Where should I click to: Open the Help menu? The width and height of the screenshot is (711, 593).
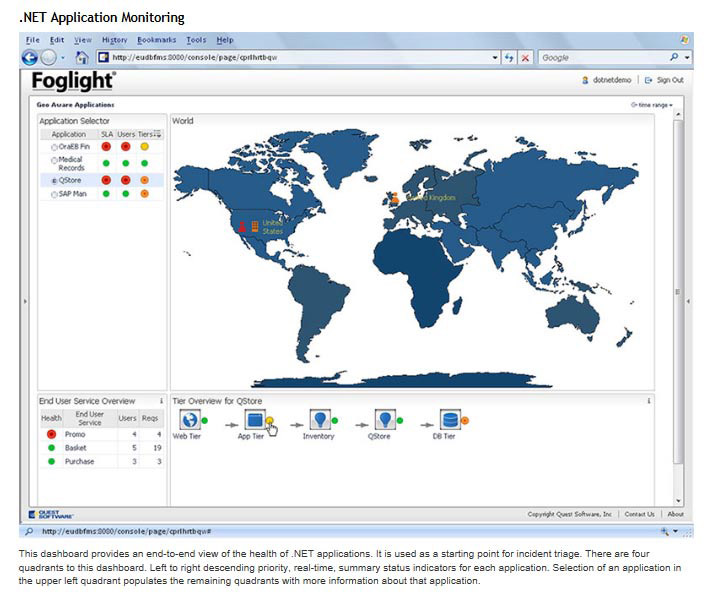click(x=225, y=40)
